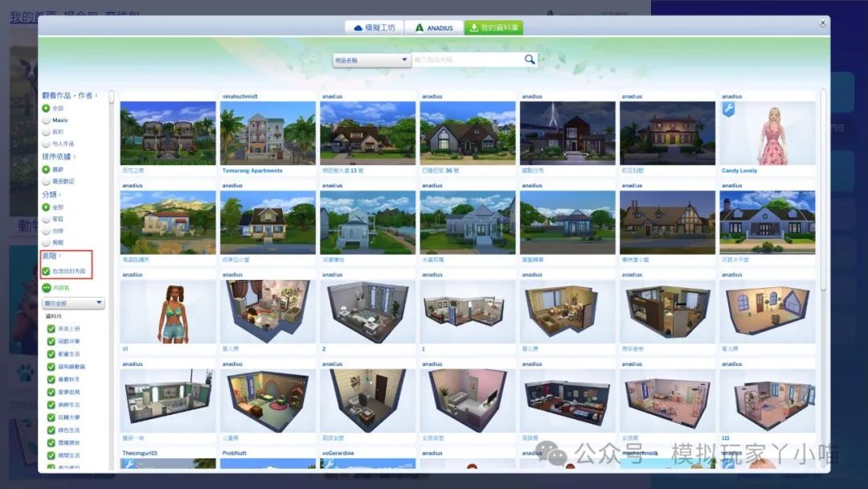
Task: Uncheck the 來去上班 pack checkbox
Action: point(51,329)
